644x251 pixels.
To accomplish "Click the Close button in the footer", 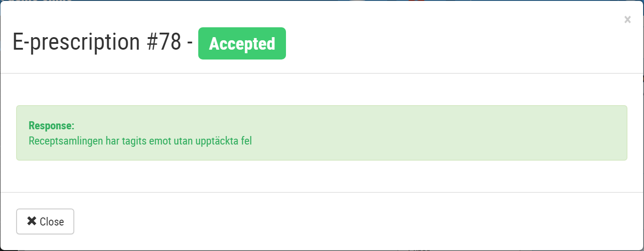I will point(45,221).
